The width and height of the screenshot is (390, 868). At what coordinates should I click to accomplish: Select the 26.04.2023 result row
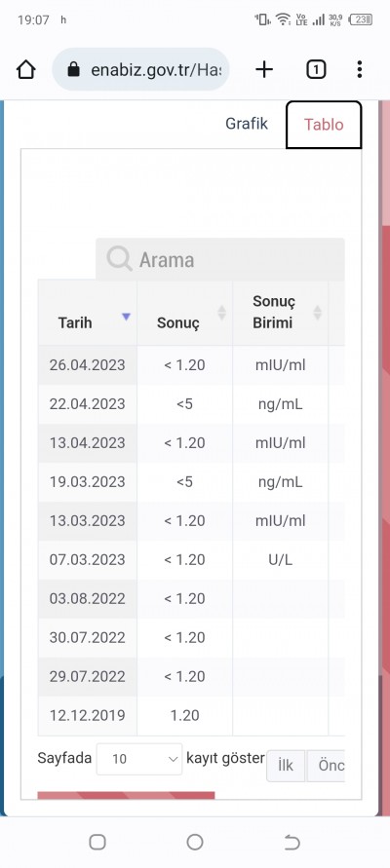[x=191, y=365]
